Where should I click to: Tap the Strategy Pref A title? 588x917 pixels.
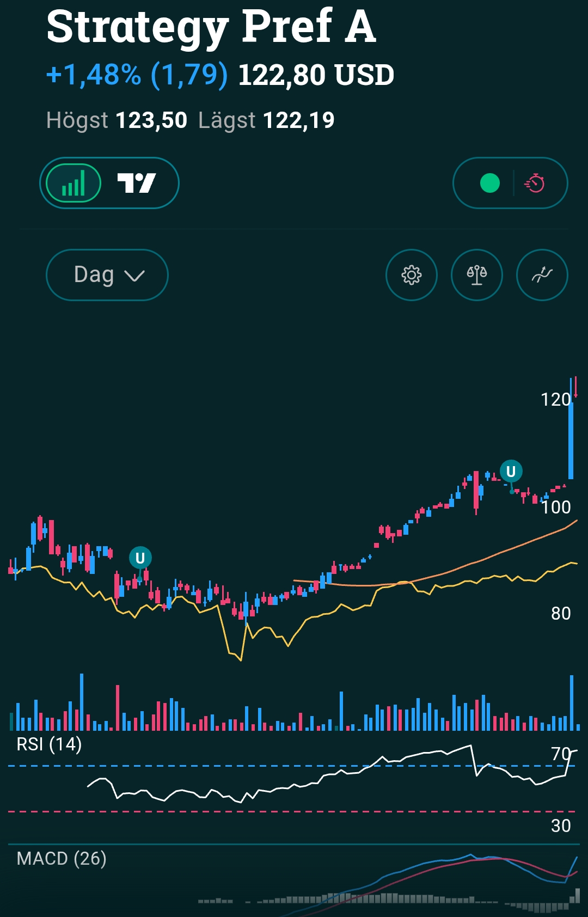(x=211, y=26)
